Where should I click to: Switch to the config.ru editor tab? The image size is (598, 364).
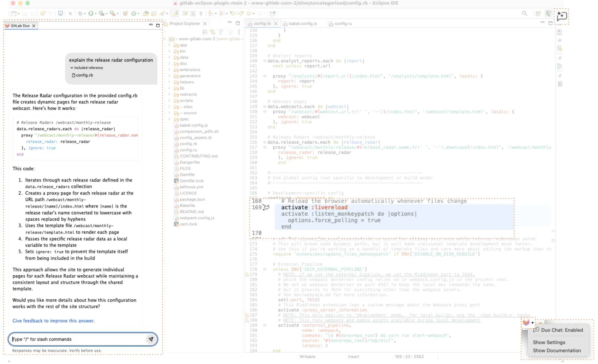[x=343, y=23]
